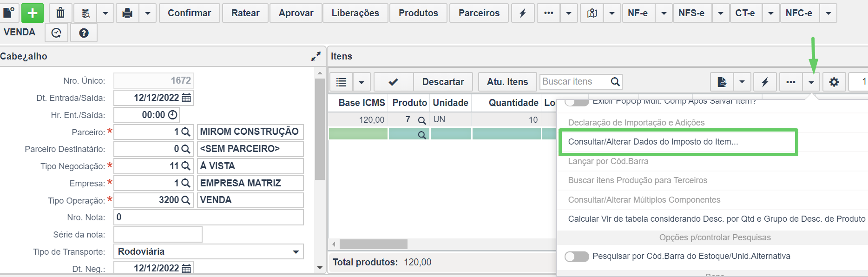Maximize the Cabeçalho panel
This screenshot has height=277, width=868.
point(316,56)
